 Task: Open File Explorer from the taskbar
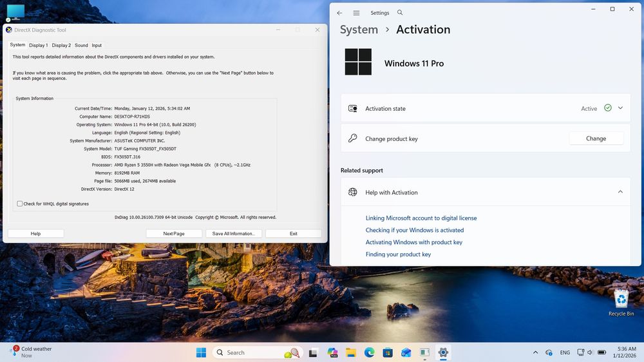351,352
